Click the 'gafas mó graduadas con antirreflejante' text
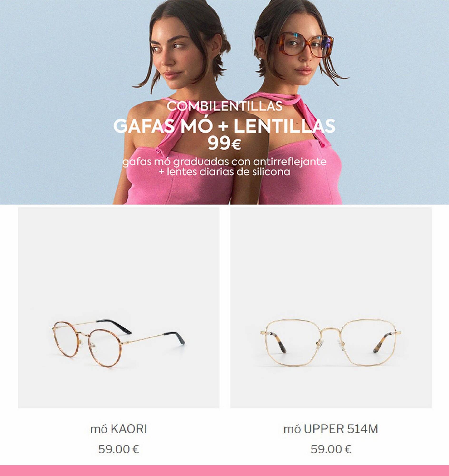Viewport: 449px width, 476px height. point(224,162)
